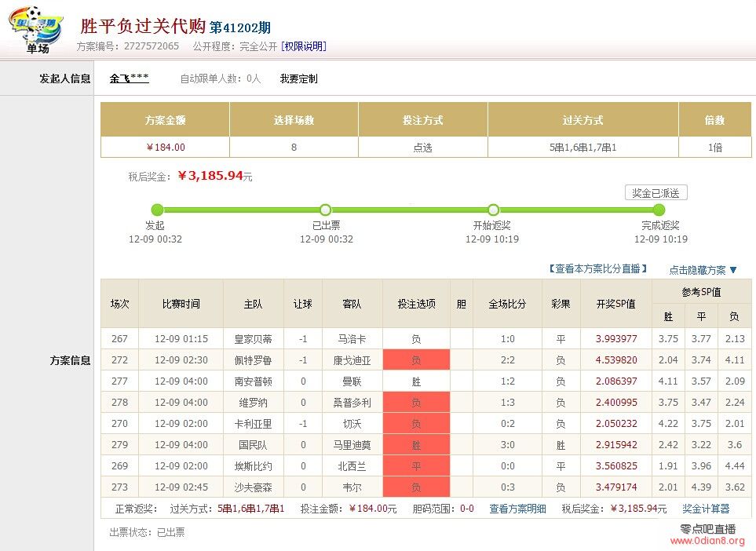Click home team 沙夫豪森
756x551 pixels.
253,487
